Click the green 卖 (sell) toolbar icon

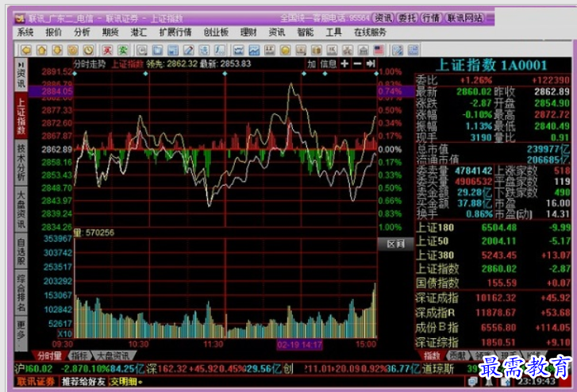click(122, 50)
